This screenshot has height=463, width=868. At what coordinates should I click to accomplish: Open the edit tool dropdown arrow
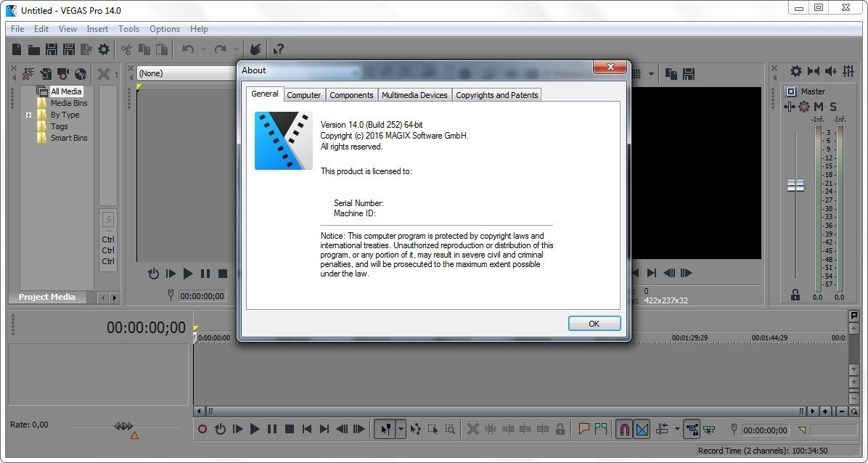coord(401,429)
